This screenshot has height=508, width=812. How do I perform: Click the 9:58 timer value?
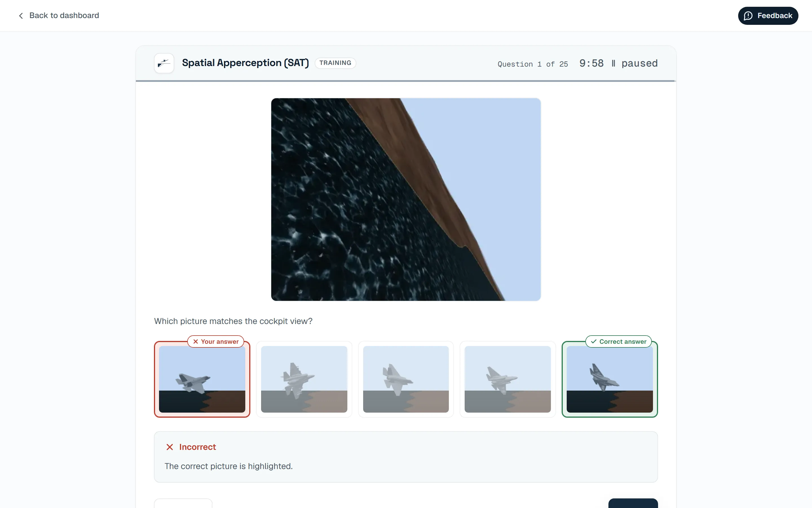[591, 63]
